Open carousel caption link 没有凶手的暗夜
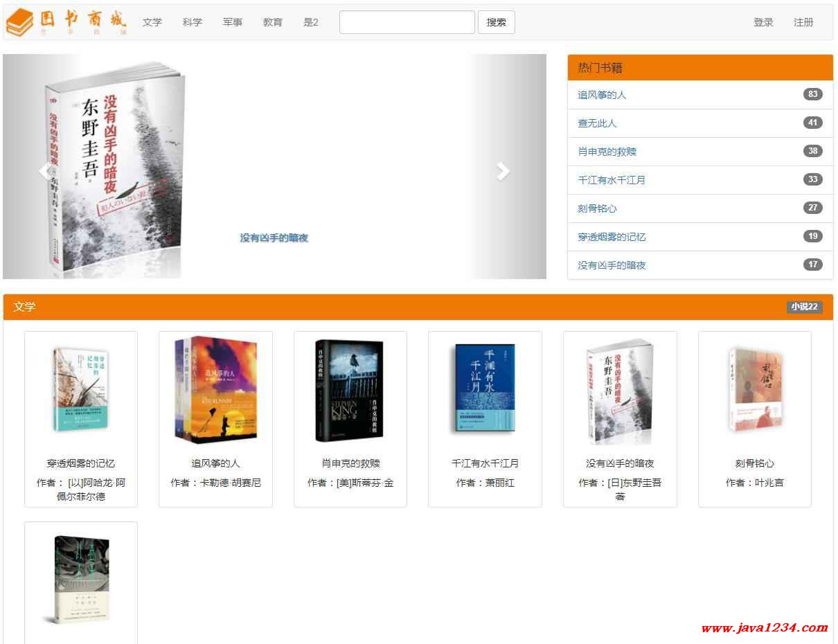838x644 pixels. (x=274, y=238)
